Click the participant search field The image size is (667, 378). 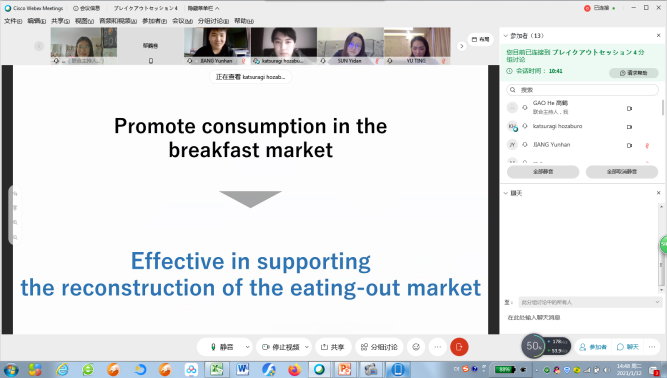click(582, 90)
